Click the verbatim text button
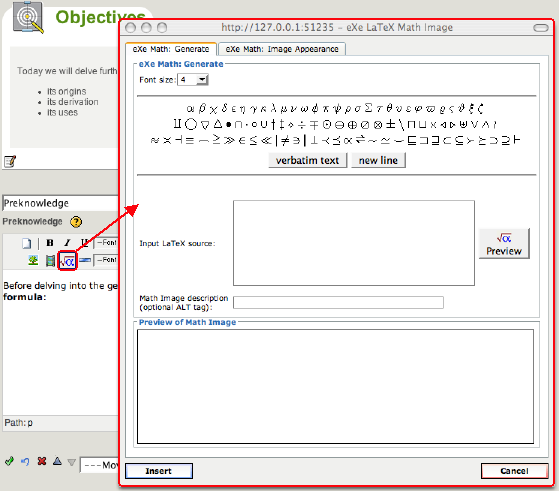The height and width of the screenshot is (491, 559). pyautogui.click(x=307, y=160)
